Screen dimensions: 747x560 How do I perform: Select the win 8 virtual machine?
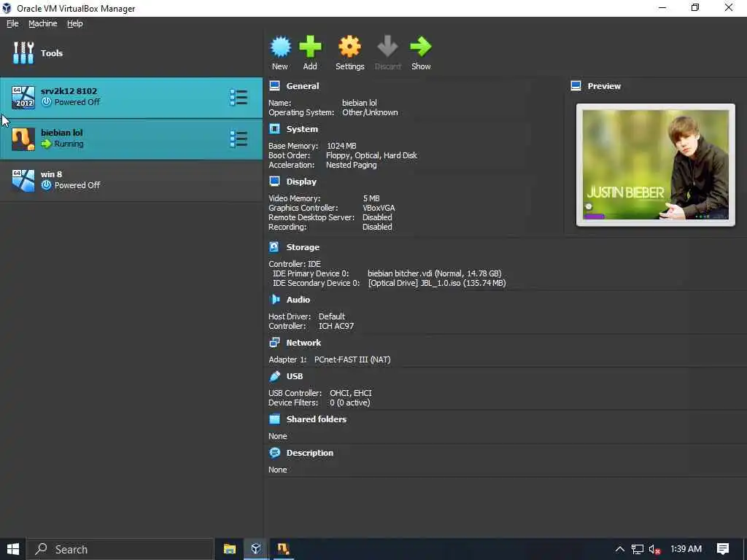131,181
